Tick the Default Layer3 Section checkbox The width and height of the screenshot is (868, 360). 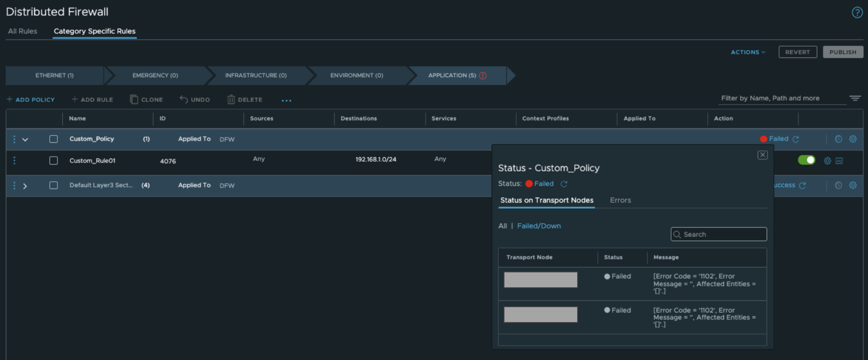(x=53, y=185)
